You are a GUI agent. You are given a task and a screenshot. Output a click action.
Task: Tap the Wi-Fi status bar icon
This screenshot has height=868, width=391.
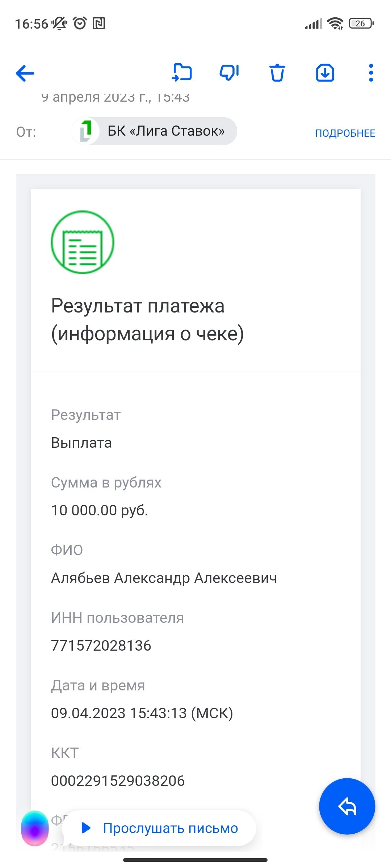tap(335, 24)
